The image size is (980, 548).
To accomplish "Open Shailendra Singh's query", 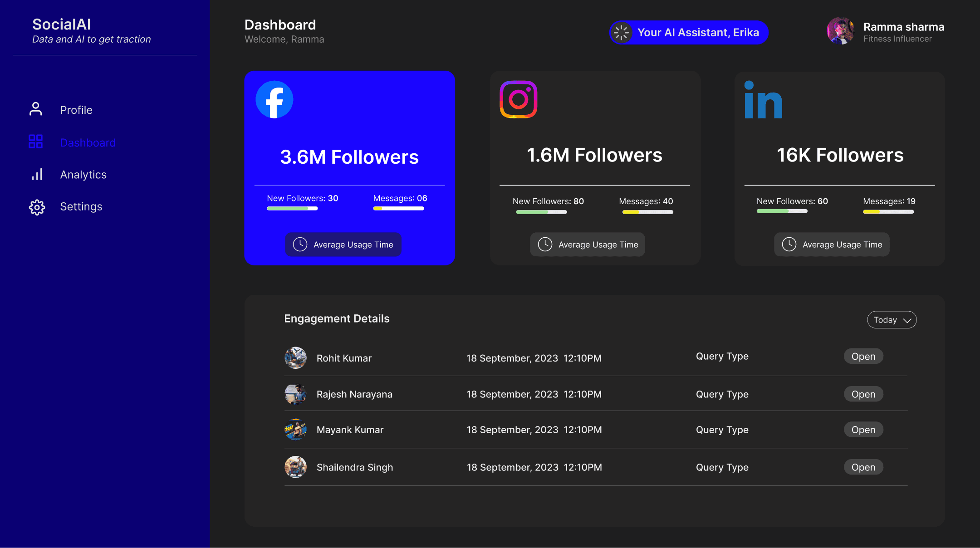I will coord(863,467).
